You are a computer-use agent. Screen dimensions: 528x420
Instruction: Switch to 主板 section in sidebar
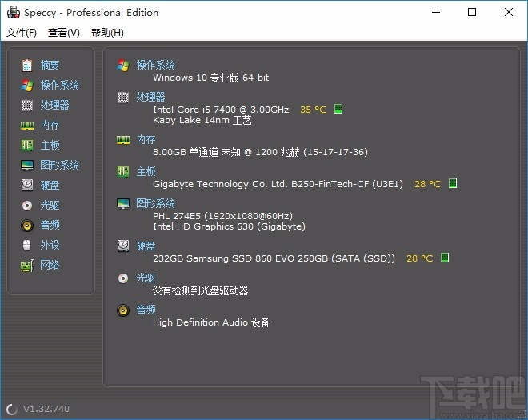coord(50,145)
